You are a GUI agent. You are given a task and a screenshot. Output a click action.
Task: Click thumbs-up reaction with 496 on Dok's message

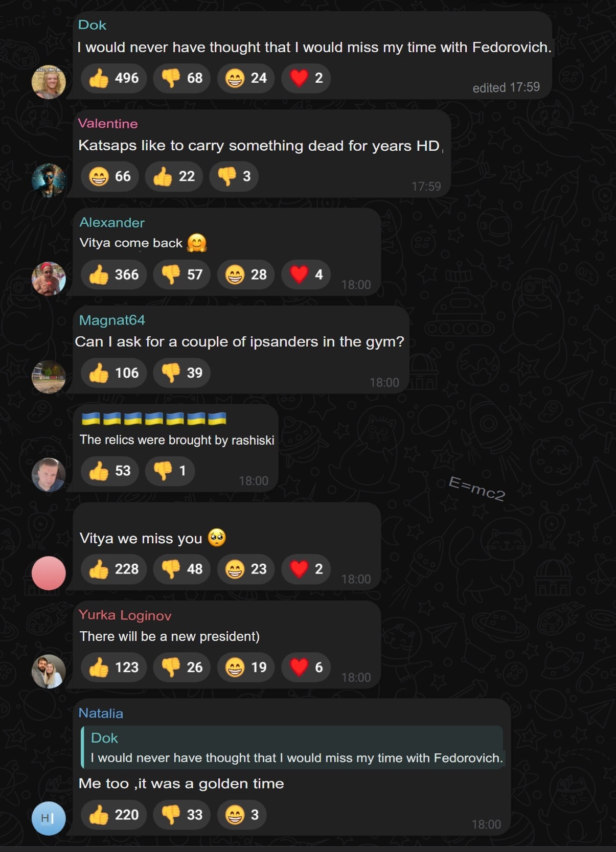[113, 78]
